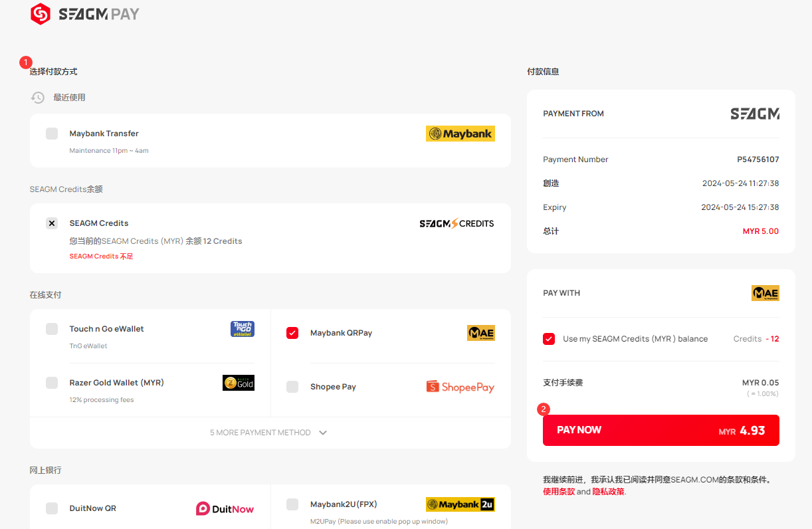This screenshot has height=529, width=812.
Task: Click the Maybank logo in Maybank Transfer
Action: tap(460, 134)
